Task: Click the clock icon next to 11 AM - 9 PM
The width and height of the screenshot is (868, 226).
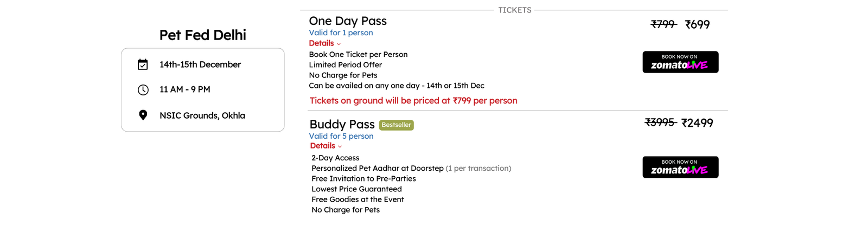Action: point(143,90)
